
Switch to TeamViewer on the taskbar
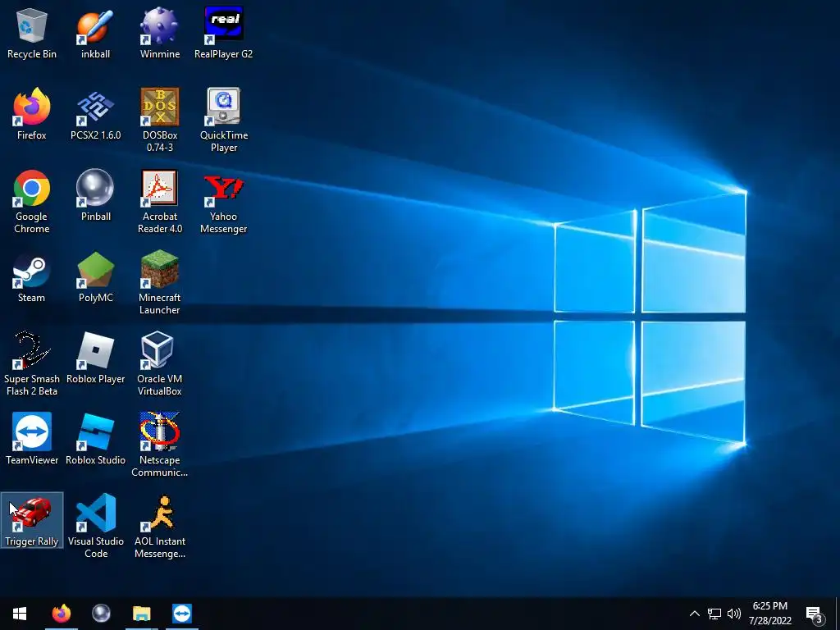182,614
